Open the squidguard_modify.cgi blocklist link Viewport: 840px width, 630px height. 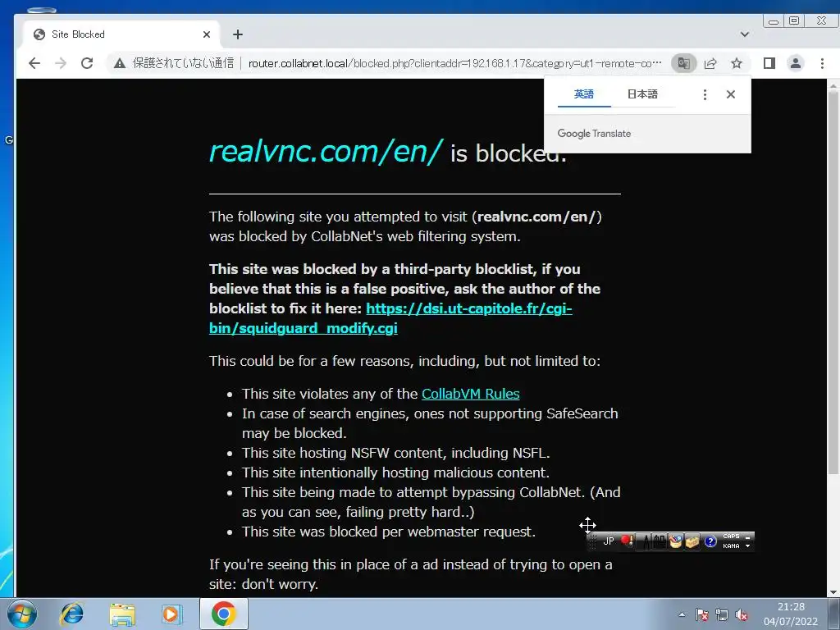point(390,318)
